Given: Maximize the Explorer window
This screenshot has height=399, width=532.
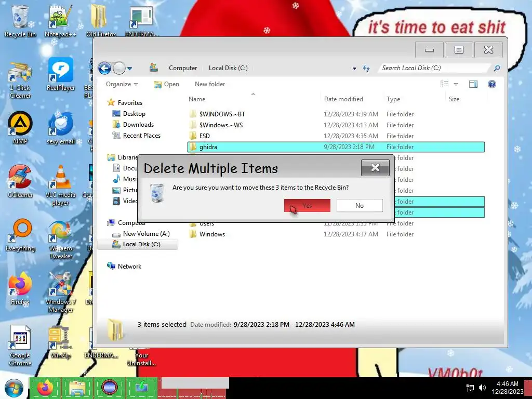Looking at the screenshot, I should pyautogui.click(x=459, y=50).
